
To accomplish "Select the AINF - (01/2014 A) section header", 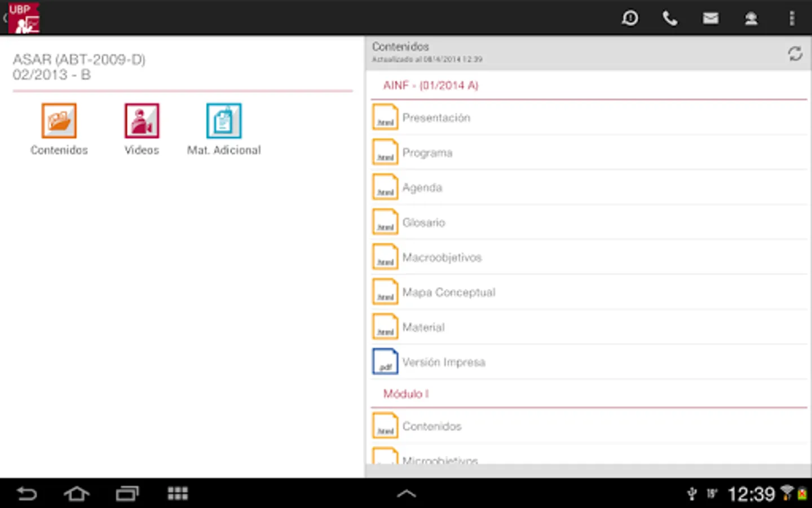I will (431, 85).
